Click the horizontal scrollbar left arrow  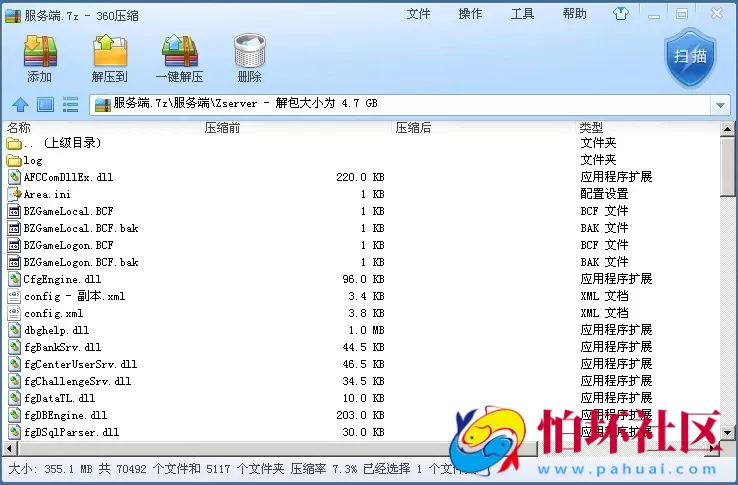[x=8, y=448]
